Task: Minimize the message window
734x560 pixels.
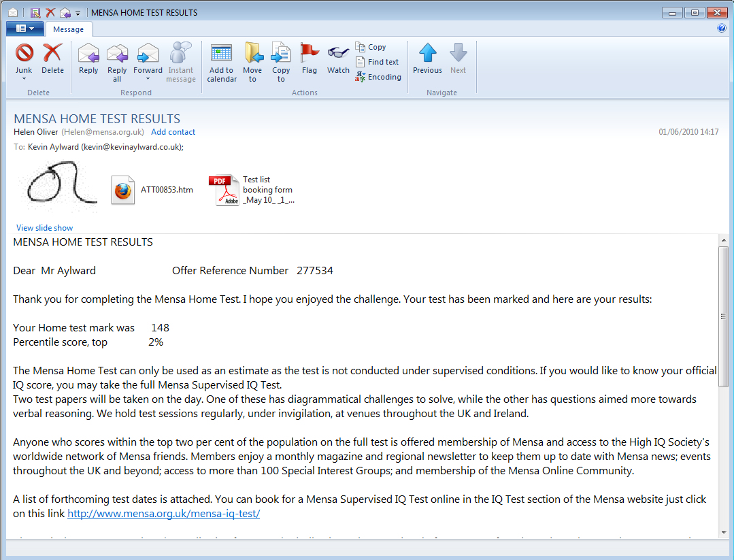Action: (672, 13)
